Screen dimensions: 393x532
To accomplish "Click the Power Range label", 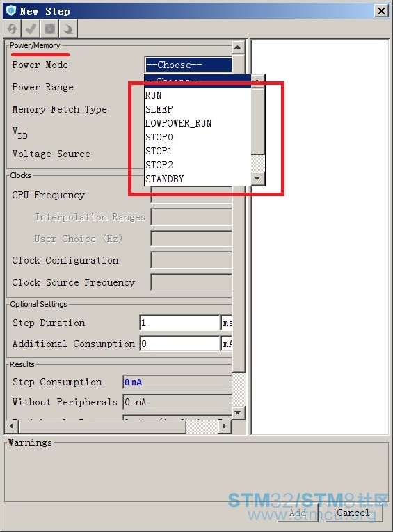I will [x=42, y=87].
